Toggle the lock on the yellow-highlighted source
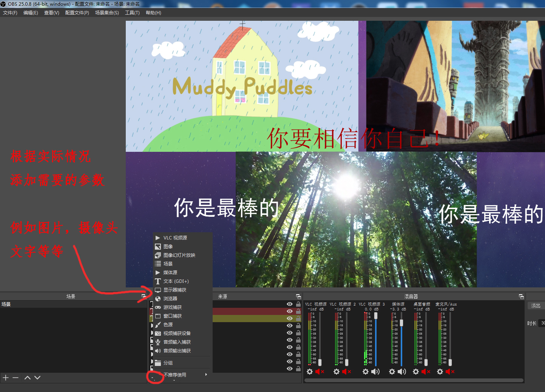This screenshot has width=545, height=392. pyautogui.click(x=298, y=318)
